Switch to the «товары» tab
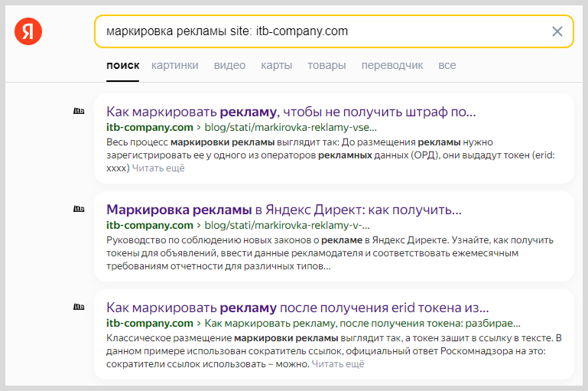This screenshot has width=588, height=391. click(326, 65)
